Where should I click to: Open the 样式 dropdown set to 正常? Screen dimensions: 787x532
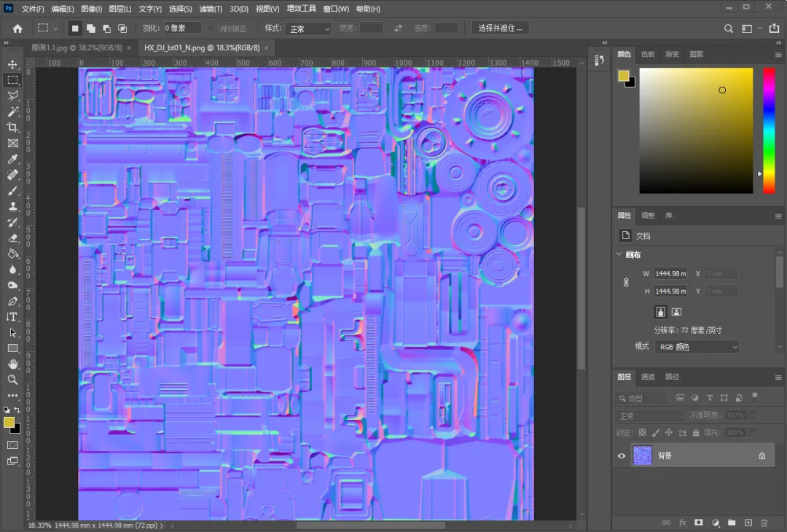click(x=308, y=28)
